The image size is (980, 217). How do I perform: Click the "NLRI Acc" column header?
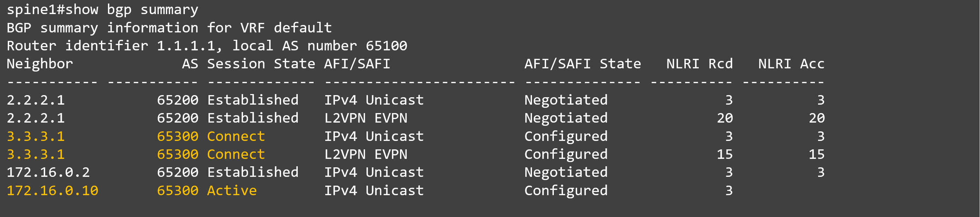tap(791, 64)
